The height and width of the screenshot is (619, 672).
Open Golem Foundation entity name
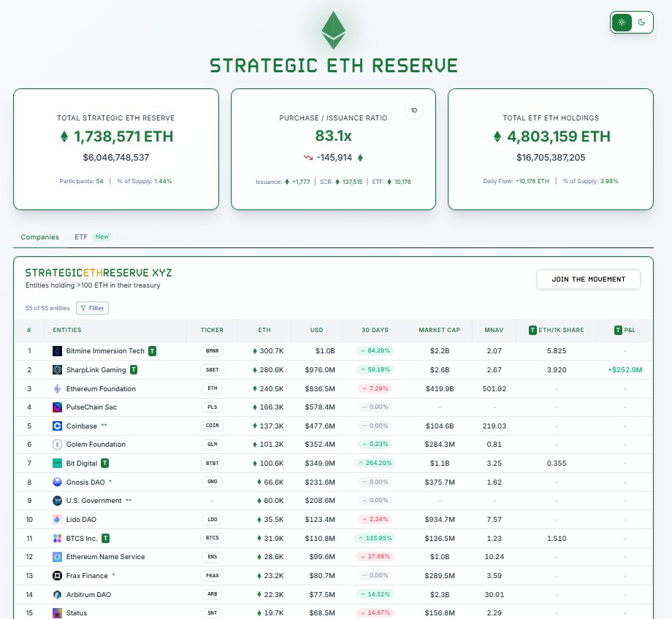96,445
